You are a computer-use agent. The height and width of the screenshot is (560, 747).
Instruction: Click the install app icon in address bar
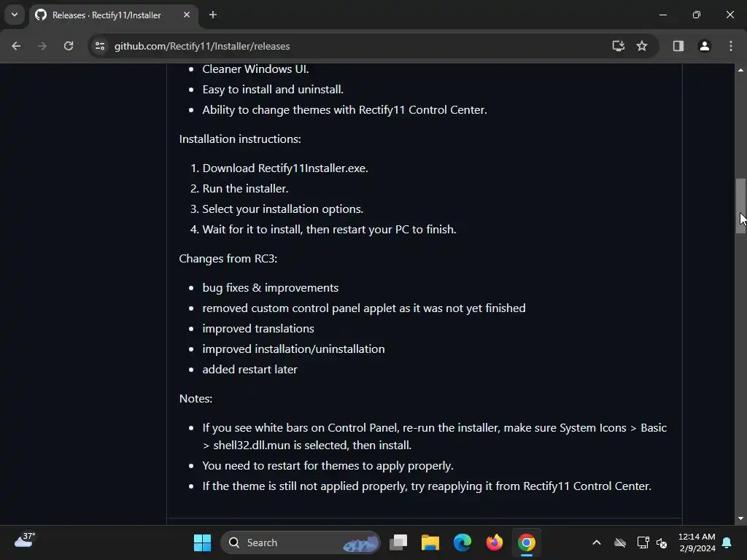(619, 46)
